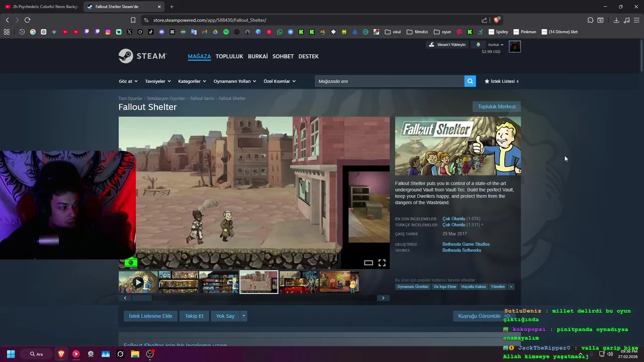Open the arrow dropdown beside Yok Say
Image resolution: width=644 pixels, height=362 pixels.
(x=244, y=316)
